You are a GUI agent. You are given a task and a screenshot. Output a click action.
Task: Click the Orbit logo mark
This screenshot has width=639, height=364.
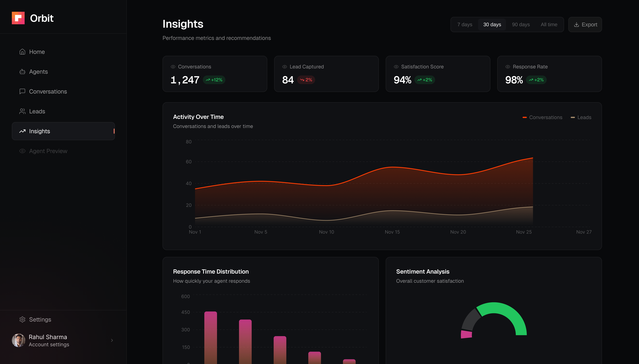18,18
